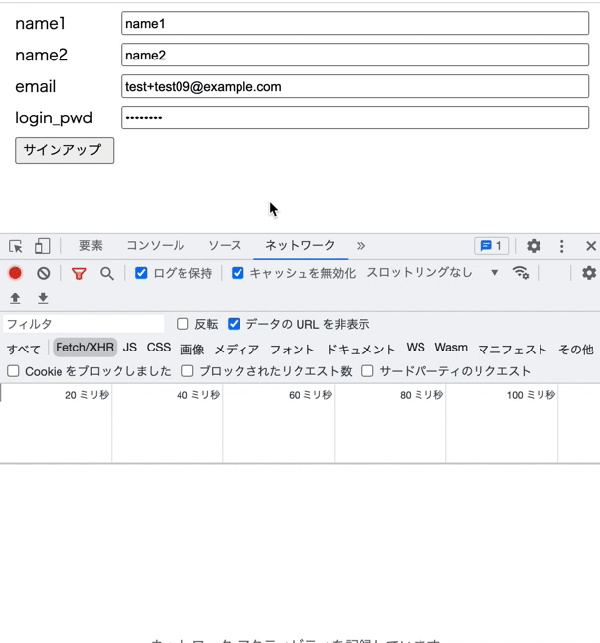This screenshot has width=600, height=643.
Task: Select the その他 request filter
Action: point(576,349)
